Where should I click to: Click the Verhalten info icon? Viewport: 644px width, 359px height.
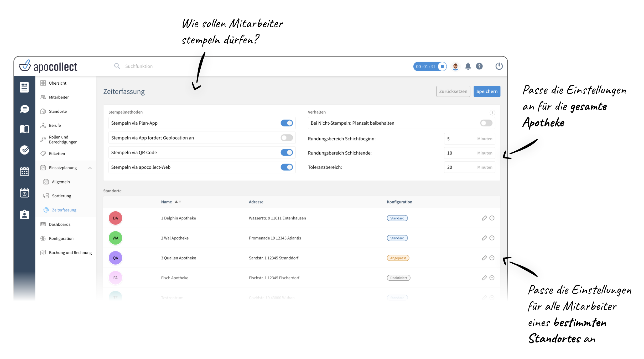492,112
